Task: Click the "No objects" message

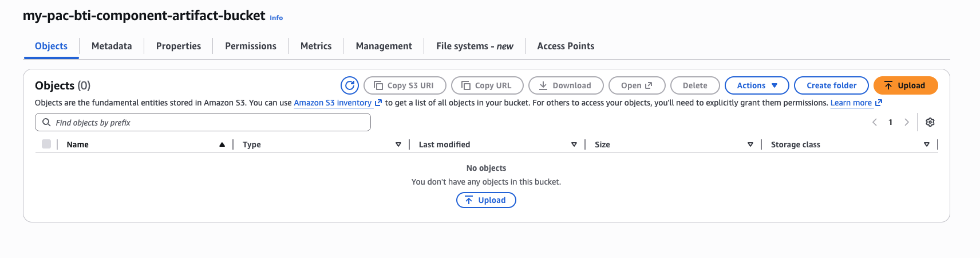Action: pyautogui.click(x=486, y=168)
